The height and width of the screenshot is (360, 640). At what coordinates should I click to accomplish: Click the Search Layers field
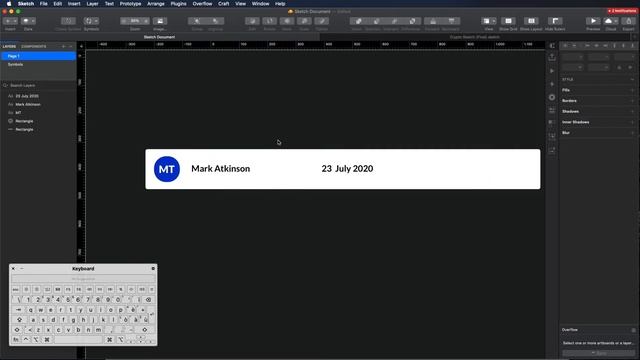pyautogui.click(x=38, y=85)
